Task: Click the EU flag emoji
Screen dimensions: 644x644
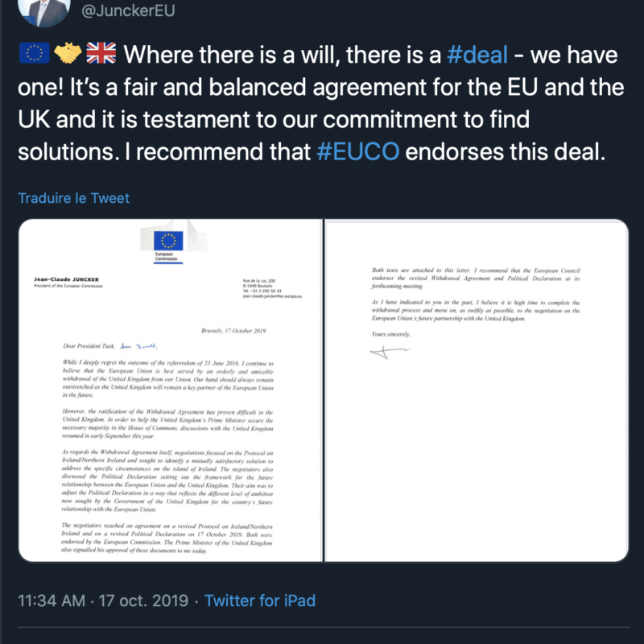Action: tap(34, 56)
